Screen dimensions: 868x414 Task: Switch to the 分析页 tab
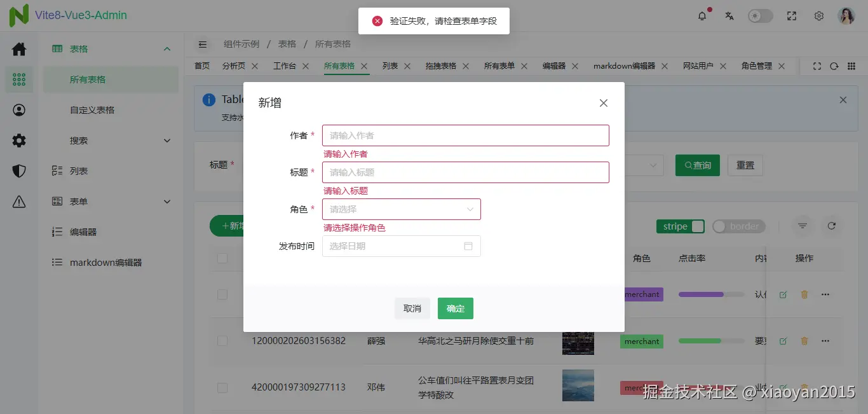pos(234,66)
